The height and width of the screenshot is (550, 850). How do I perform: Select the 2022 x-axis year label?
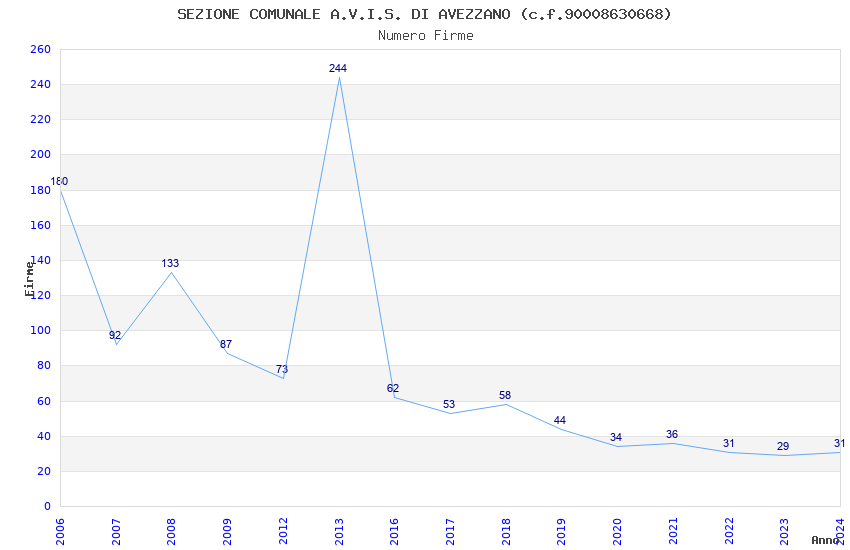(x=729, y=532)
